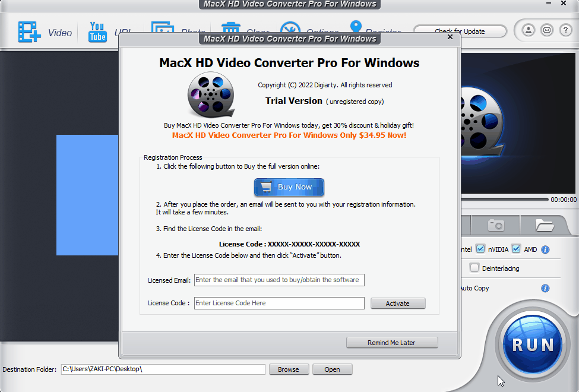Click the Register pin icon
Viewport: 579px width, 392px height.
(356, 26)
